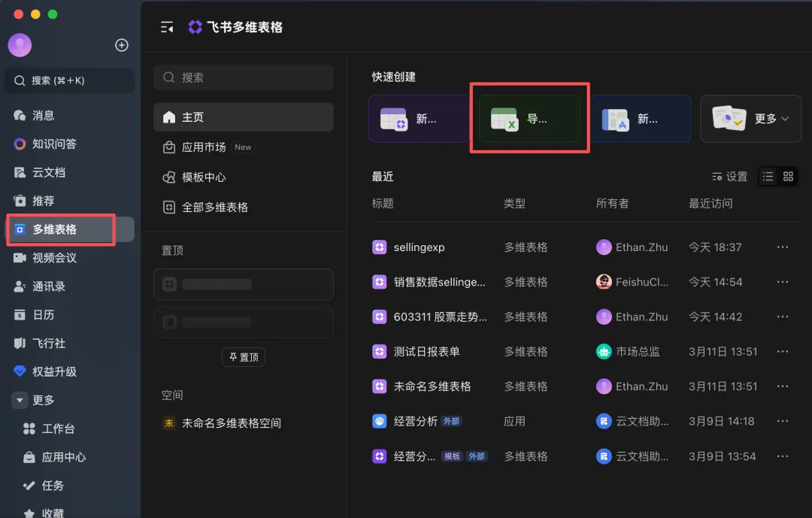Switch to grid view layout
Screen dimensions: 812x518
click(788, 177)
